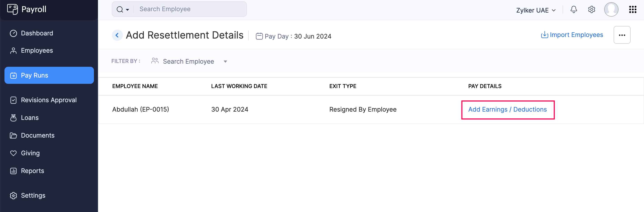The image size is (644, 212).
Task: Open settings gear icon in top bar
Action: (x=591, y=9)
